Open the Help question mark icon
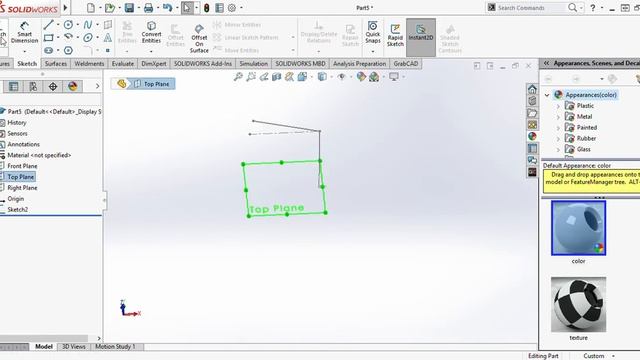Screen dimensions: 640x360 coord(593,8)
